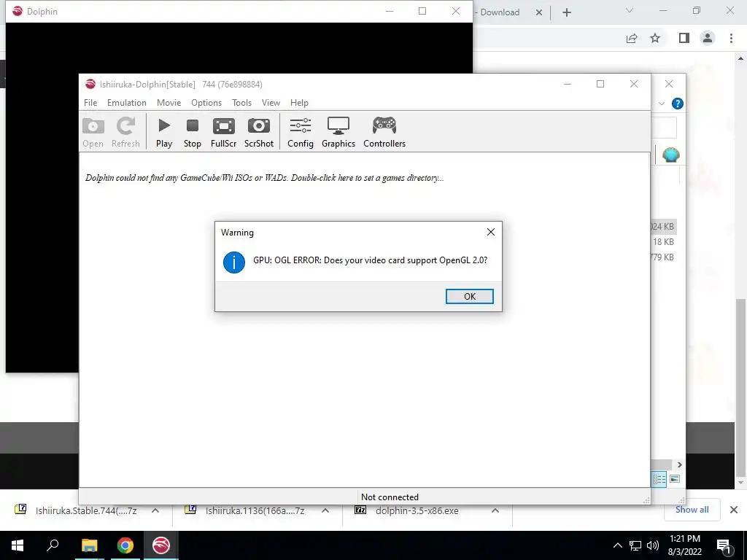
Task: Open a new Chrome tab
Action: 566,12
